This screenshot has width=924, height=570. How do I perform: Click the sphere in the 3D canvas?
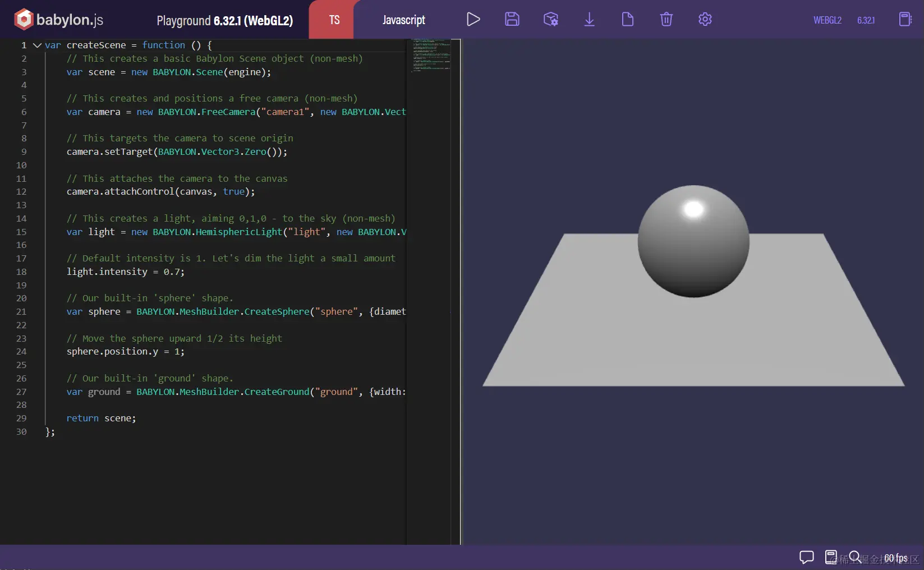pos(693,241)
